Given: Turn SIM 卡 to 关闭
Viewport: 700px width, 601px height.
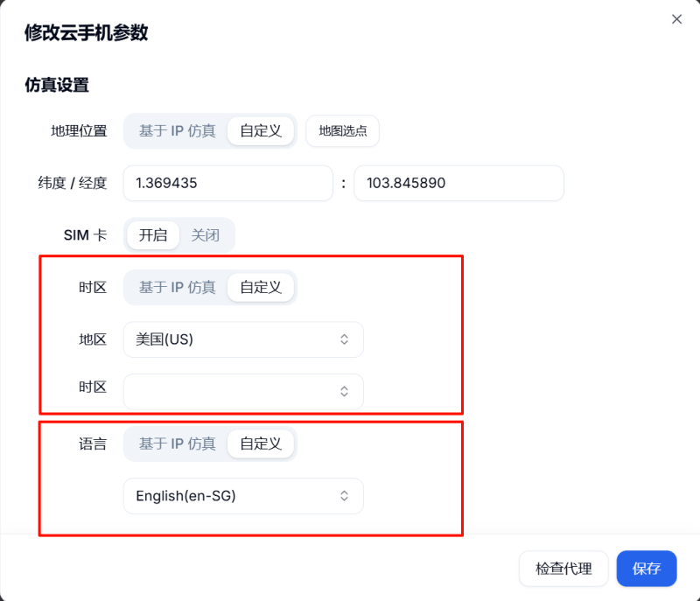Looking at the screenshot, I should 206,235.
